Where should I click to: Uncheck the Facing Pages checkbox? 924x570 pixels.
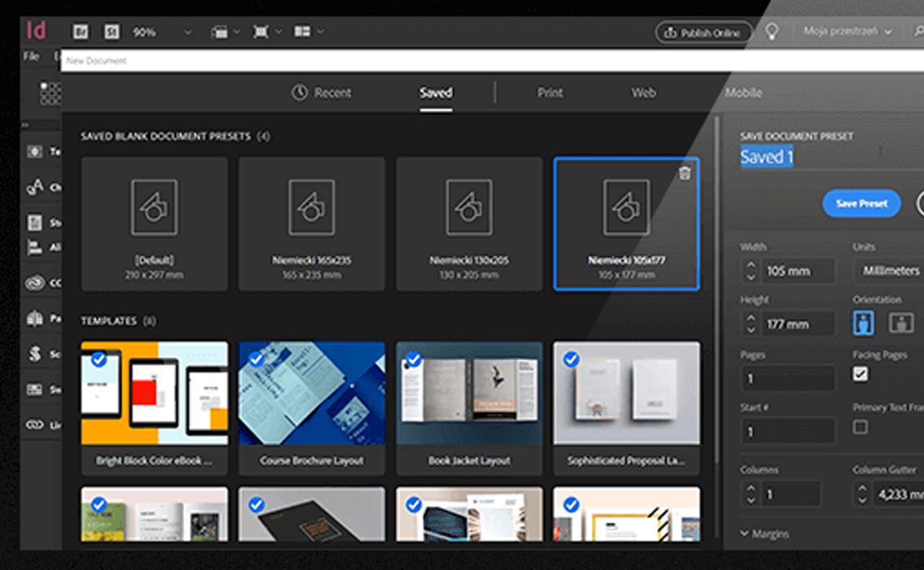pos(860,374)
